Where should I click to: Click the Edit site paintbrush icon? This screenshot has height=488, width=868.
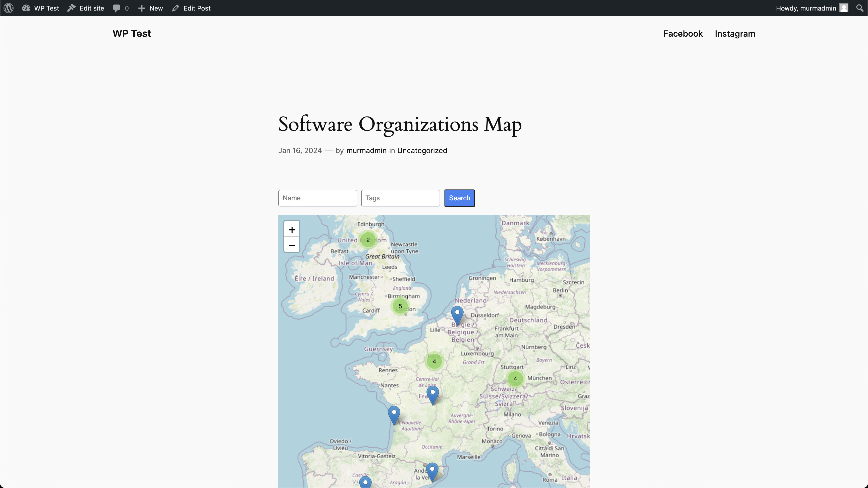(71, 8)
